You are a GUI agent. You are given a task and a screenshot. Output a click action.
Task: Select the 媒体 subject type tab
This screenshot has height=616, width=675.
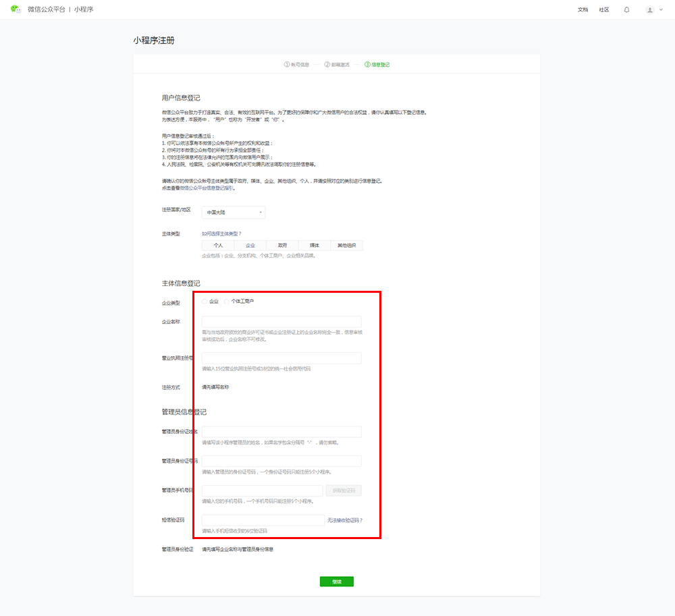[315, 246]
